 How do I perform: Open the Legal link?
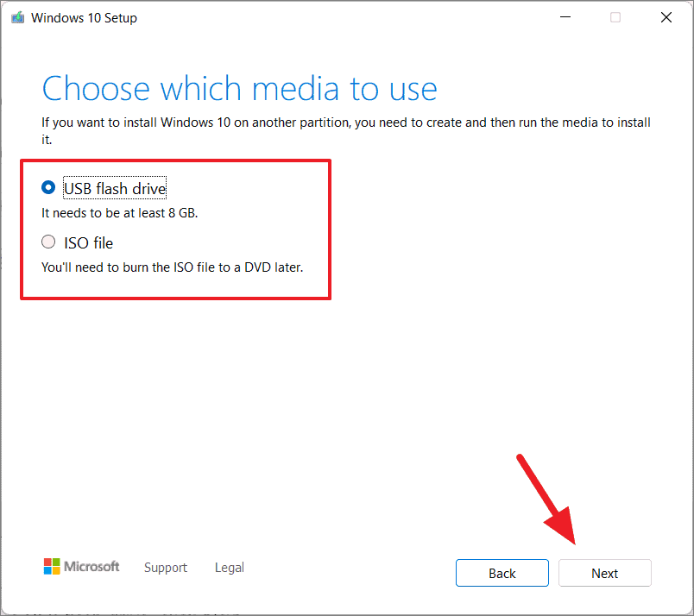pos(229,568)
